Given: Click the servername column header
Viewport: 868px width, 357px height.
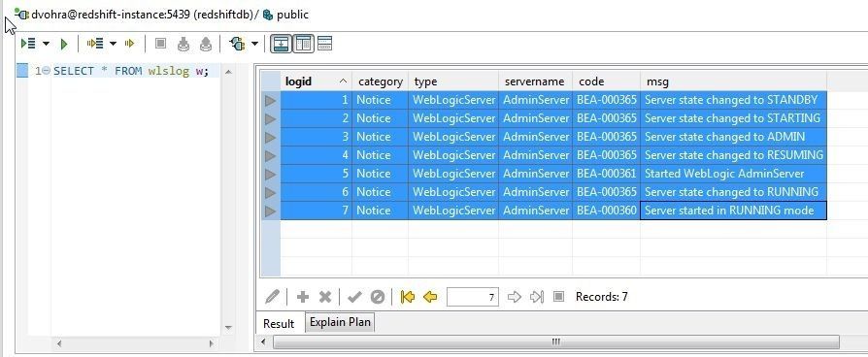Looking at the screenshot, I should point(535,81).
